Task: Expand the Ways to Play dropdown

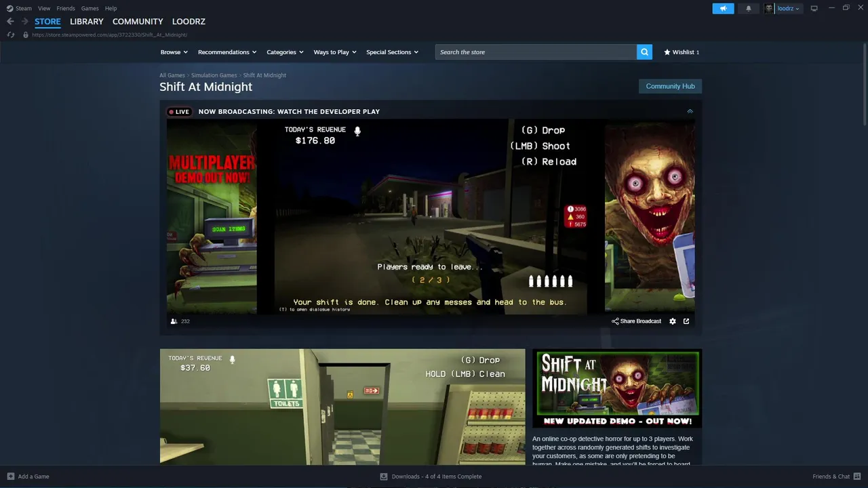Action: coord(335,52)
